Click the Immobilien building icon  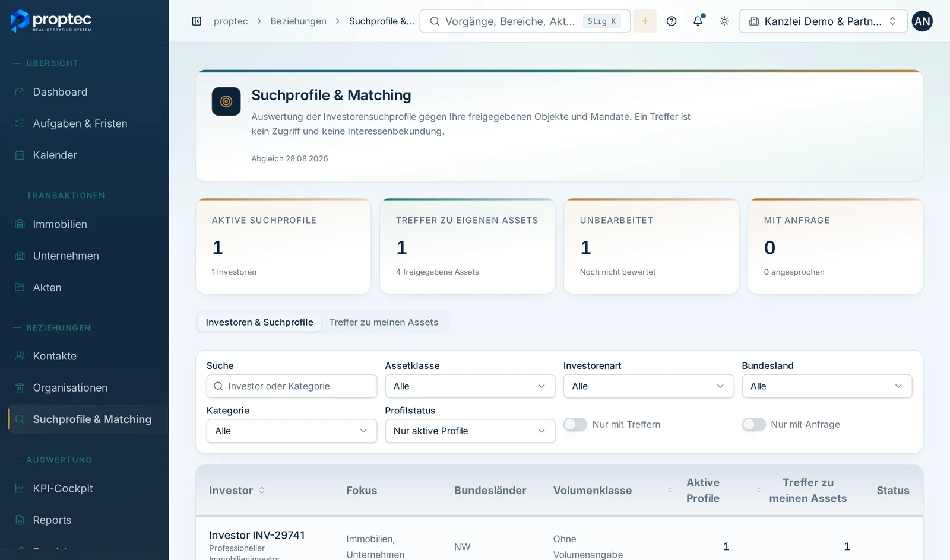20,224
